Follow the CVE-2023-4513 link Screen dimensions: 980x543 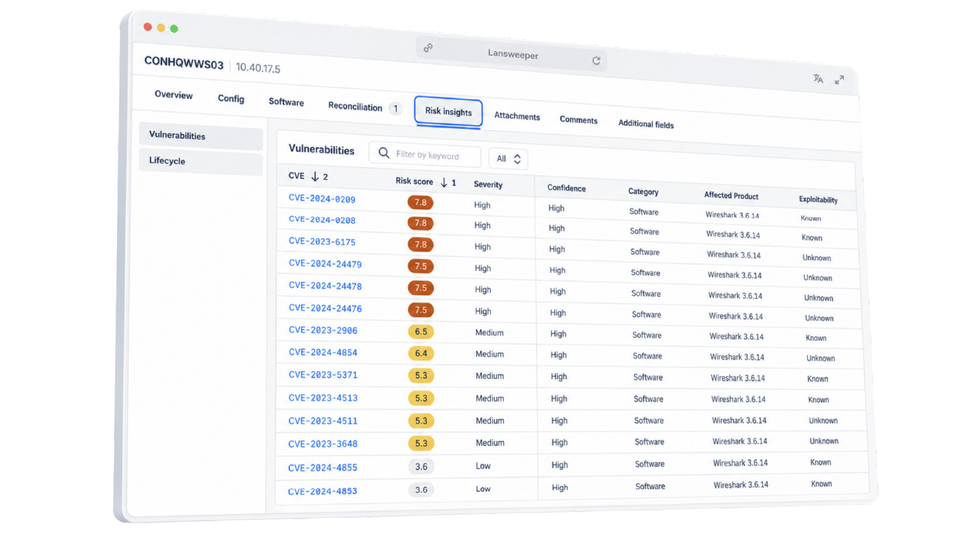click(323, 398)
